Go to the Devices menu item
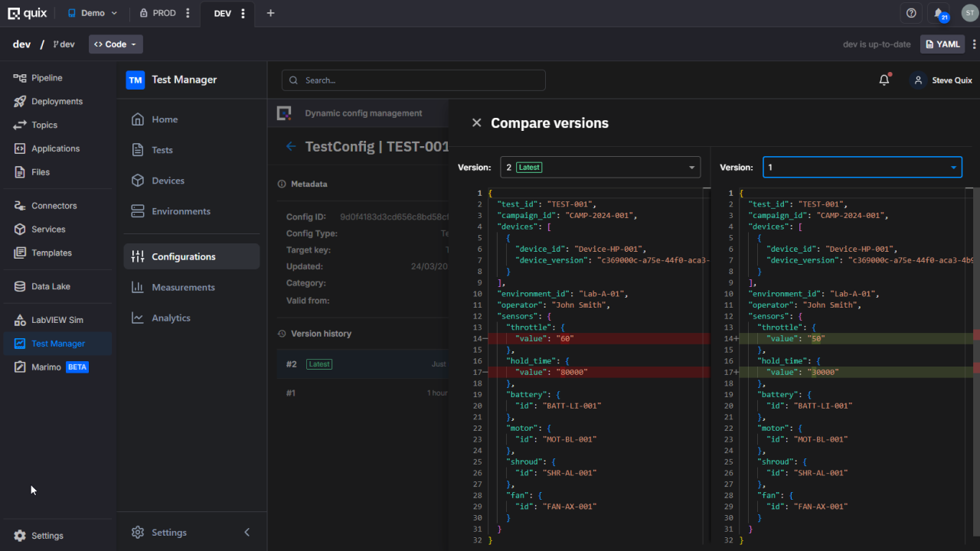The width and height of the screenshot is (980, 551). [x=168, y=181]
